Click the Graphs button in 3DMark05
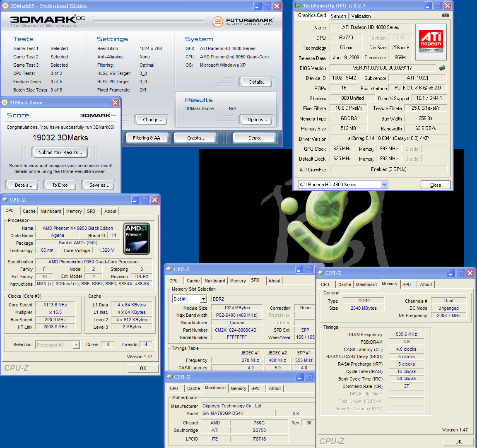This screenshot has height=448, width=477. (x=196, y=138)
